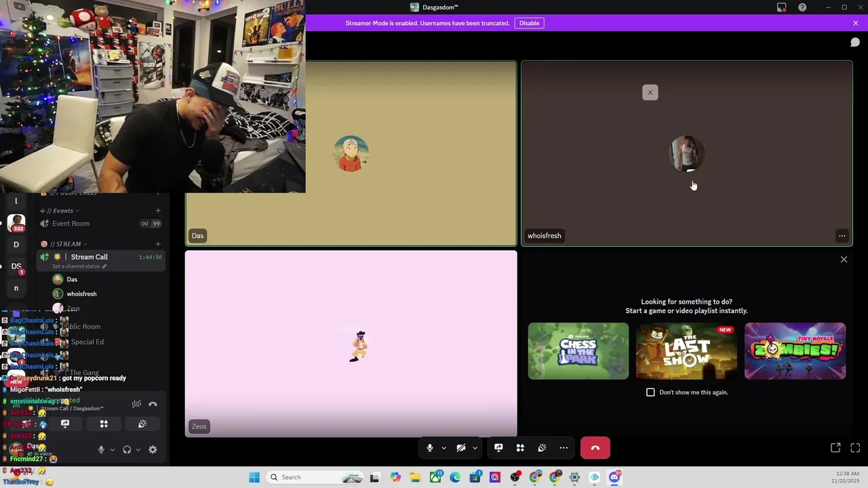Viewport: 868px width, 488px height.
Task: Open Discord from the taskbar
Action: tap(614, 477)
